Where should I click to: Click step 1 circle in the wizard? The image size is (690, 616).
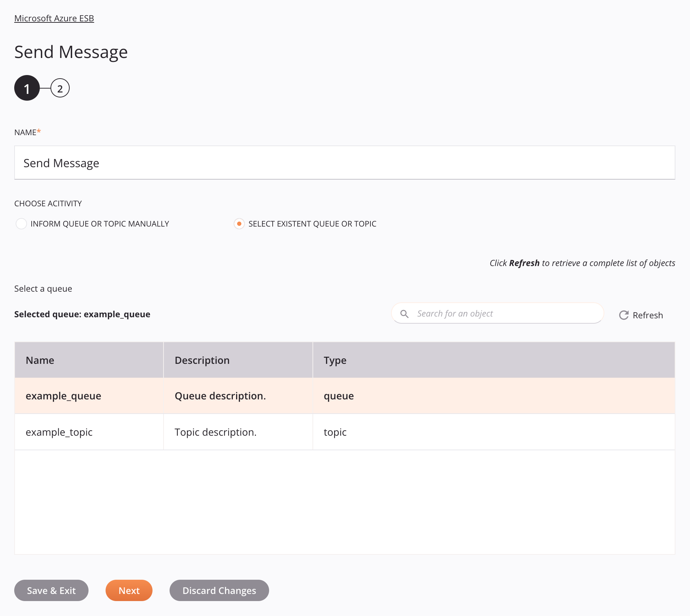pyautogui.click(x=27, y=88)
